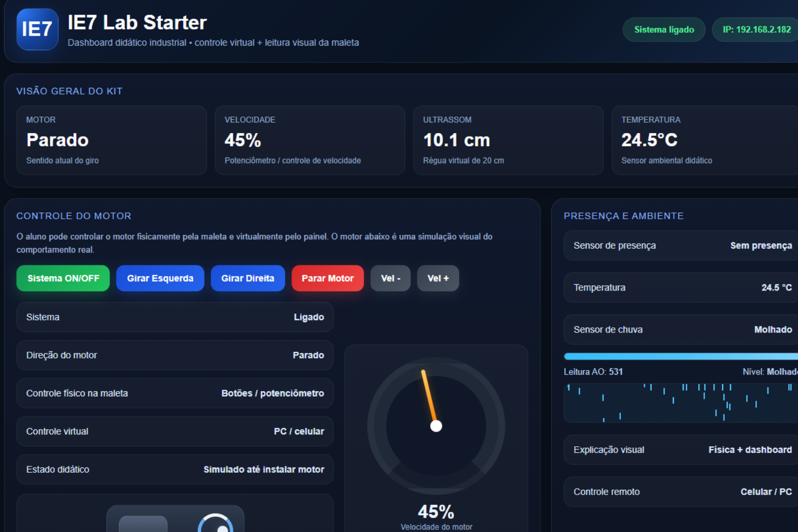This screenshot has width=798, height=532.
Task: Click the Estado didático row
Action: point(175,470)
